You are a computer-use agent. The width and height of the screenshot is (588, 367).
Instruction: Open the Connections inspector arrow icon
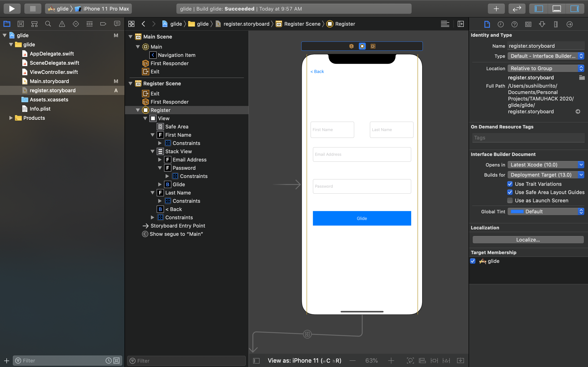[570, 24]
